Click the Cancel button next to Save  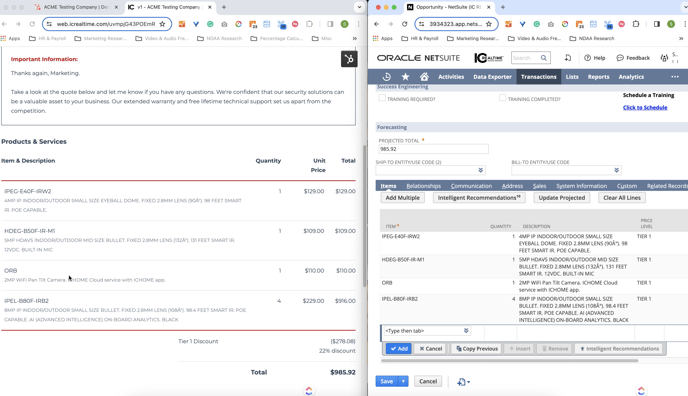[428, 381]
